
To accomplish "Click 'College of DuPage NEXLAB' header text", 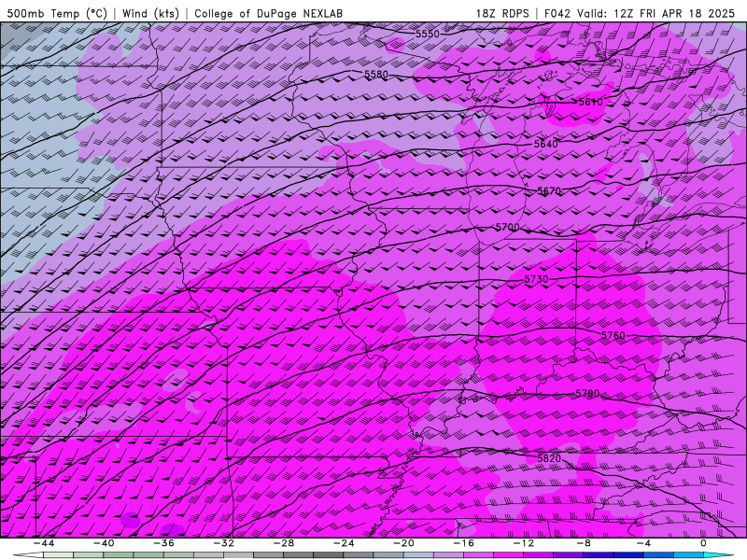I will coord(268,13).
